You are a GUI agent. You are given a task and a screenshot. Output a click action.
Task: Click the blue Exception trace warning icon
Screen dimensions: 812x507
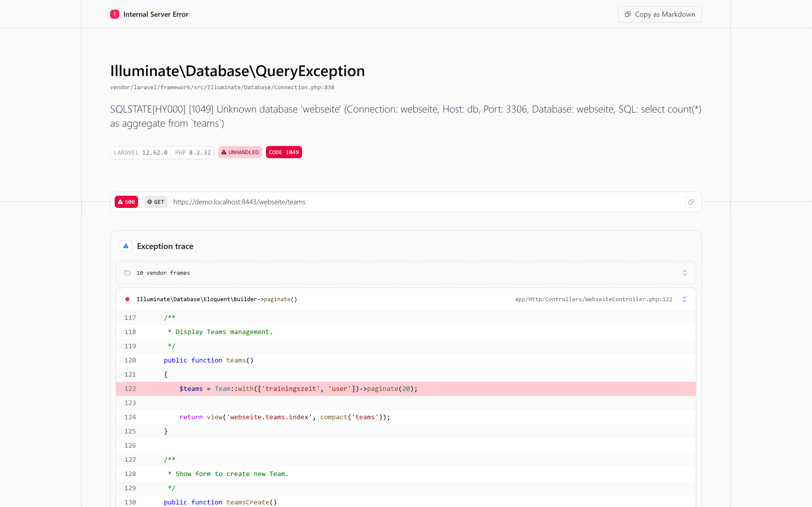click(126, 246)
